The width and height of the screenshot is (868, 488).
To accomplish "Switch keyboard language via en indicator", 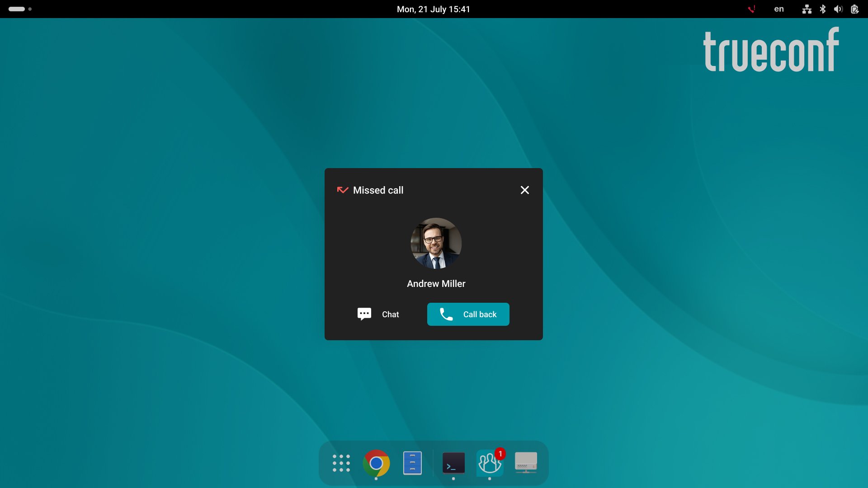I will (779, 9).
